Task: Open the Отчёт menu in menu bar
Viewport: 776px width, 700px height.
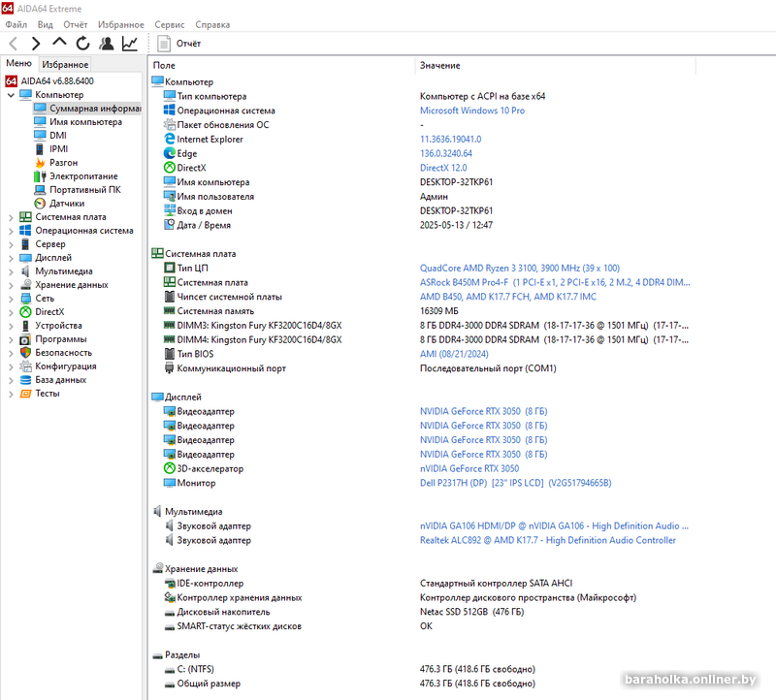Action: (x=76, y=25)
